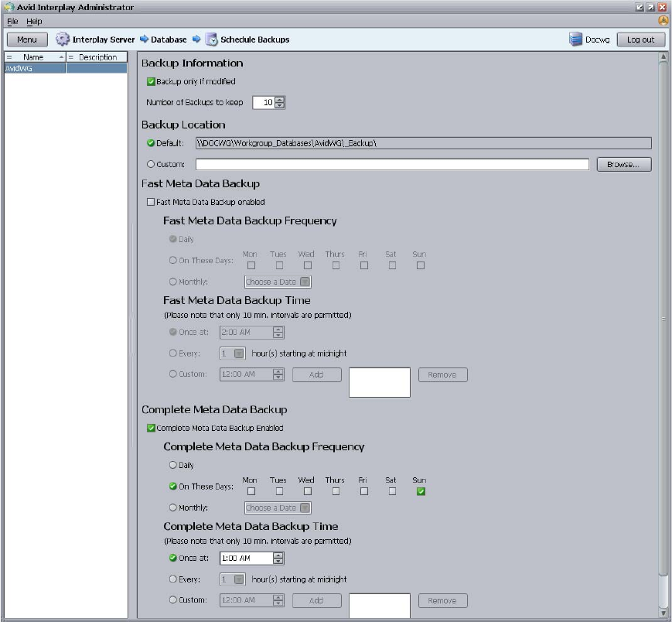The height and width of the screenshot is (622, 672).
Task: Click the 2:00 AM time stepper arrows
Action: 278,332
